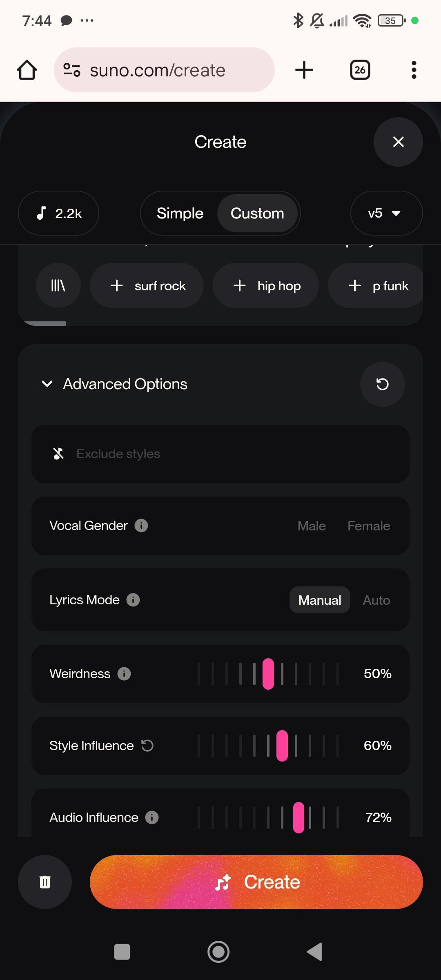This screenshot has height=980, width=441.
Task: Show info about Audio Influence
Action: click(x=152, y=817)
